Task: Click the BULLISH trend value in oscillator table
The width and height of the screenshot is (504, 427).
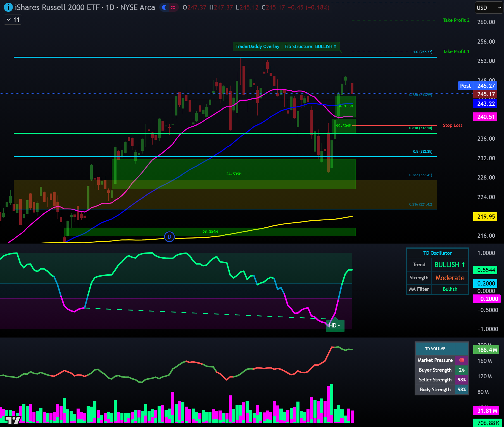Action: click(450, 265)
